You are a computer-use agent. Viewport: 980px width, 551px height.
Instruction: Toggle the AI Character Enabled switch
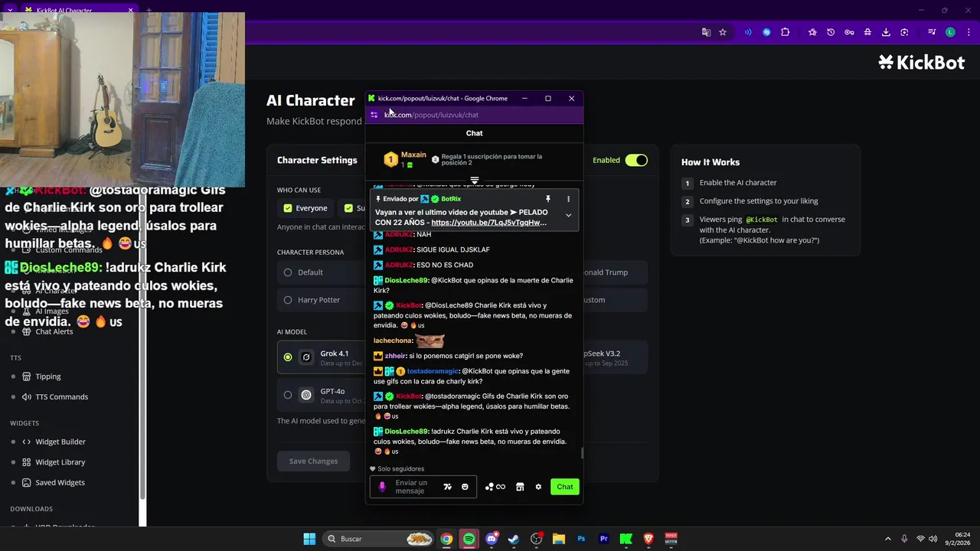pos(636,160)
